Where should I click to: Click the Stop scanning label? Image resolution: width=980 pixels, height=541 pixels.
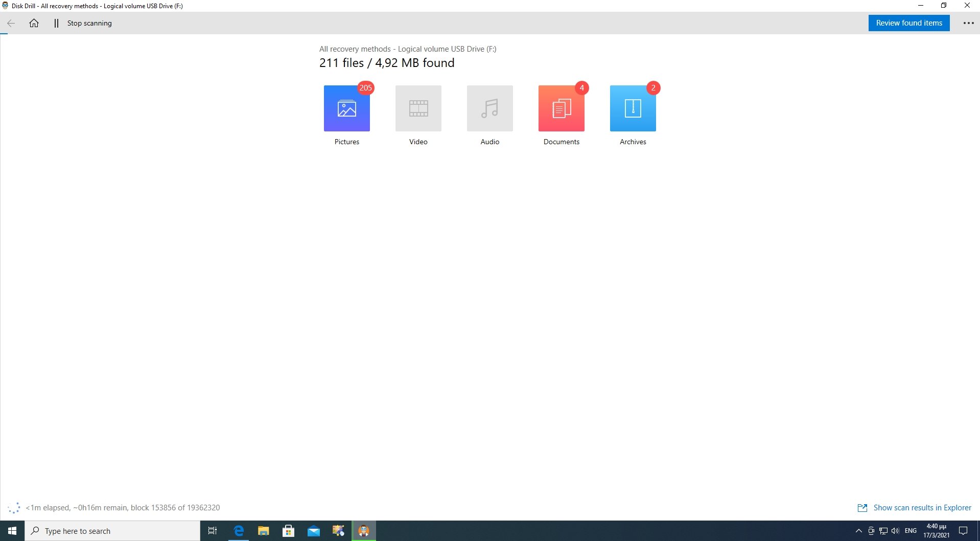(x=89, y=23)
